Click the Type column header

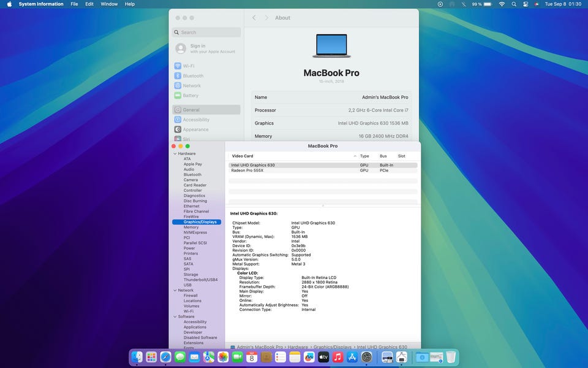[364, 156]
